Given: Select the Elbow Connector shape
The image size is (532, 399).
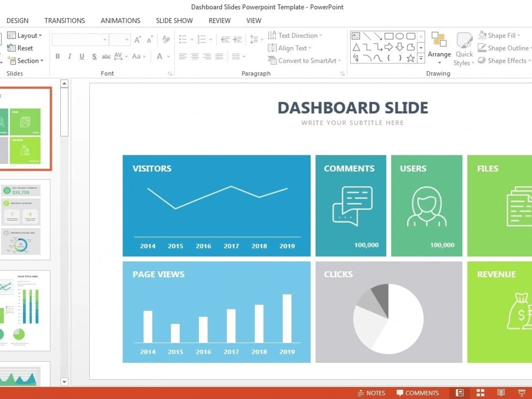Looking at the screenshot, I should pos(367,47).
